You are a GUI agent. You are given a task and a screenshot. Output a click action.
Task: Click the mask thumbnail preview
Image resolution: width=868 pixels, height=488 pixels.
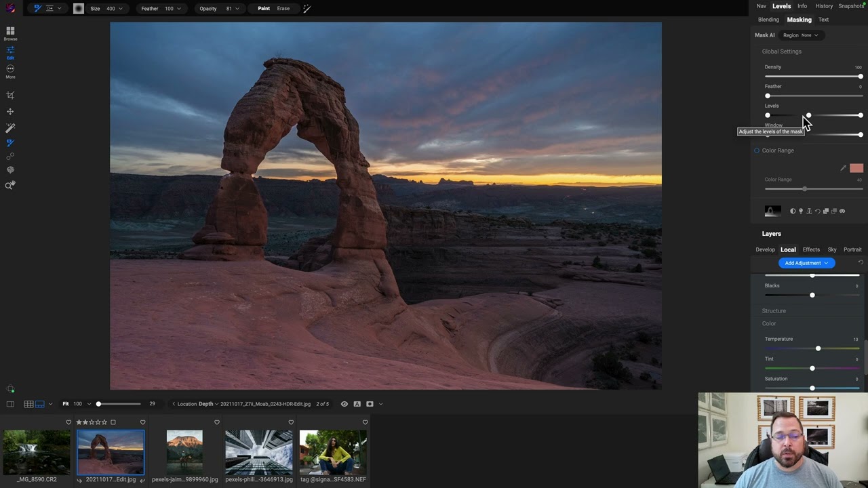(x=772, y=211)
